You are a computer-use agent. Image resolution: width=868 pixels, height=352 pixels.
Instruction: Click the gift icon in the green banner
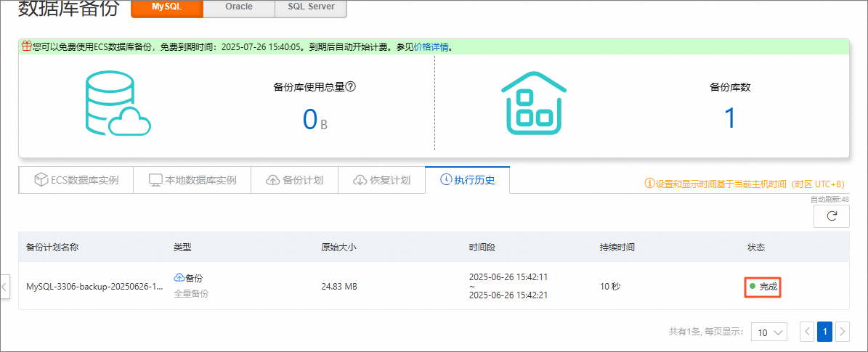tap(26, 46)
